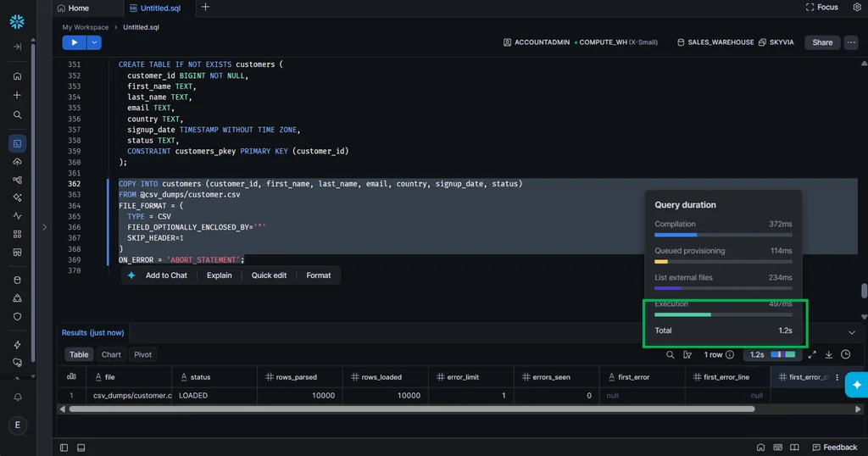The width and height of the screenshot is (868, 456).
Task: Open keyboard shortcuts icon in status bar
Action: 778,448
